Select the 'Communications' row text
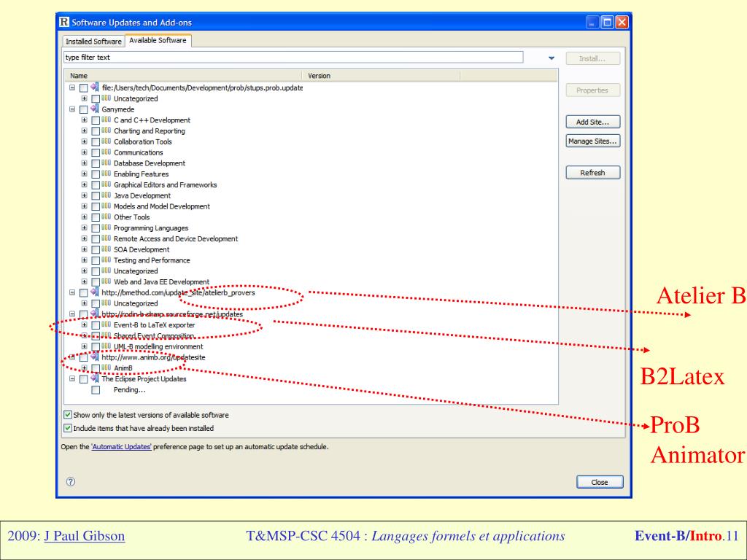The height and width of the screenshot is (560, 747). click(x=138, y=152)
